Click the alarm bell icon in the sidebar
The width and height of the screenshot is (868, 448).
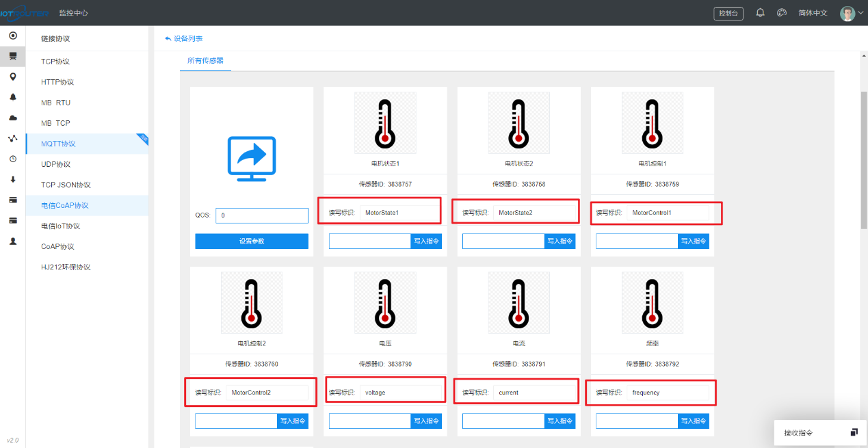[x=12, y=97]
